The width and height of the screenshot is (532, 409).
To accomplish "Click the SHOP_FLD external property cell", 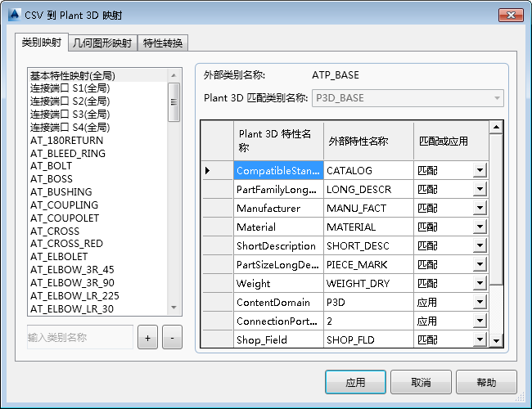I will tap(368, 339).
